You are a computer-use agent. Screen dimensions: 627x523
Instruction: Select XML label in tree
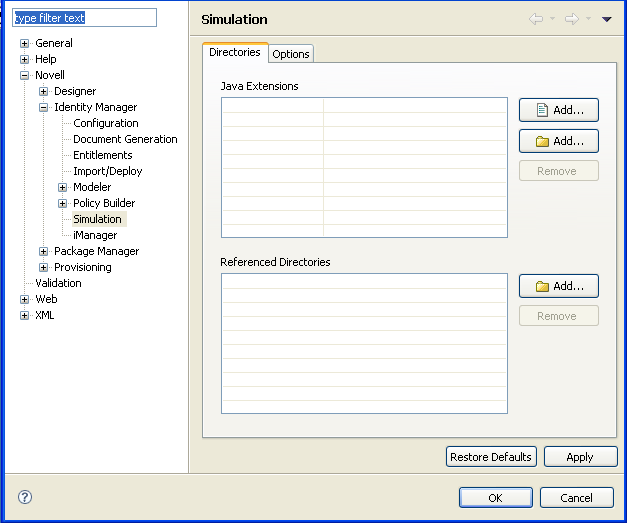44,315
